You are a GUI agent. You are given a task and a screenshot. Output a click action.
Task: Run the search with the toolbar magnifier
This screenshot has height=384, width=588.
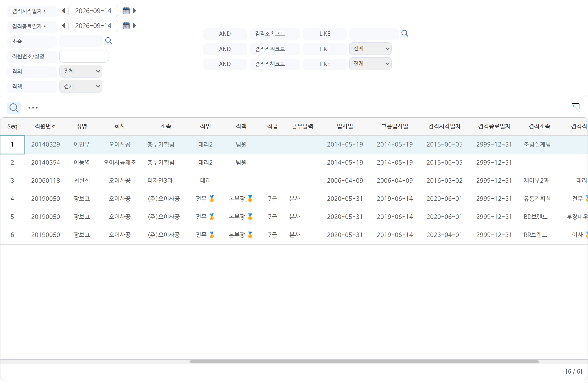[14, 108]
